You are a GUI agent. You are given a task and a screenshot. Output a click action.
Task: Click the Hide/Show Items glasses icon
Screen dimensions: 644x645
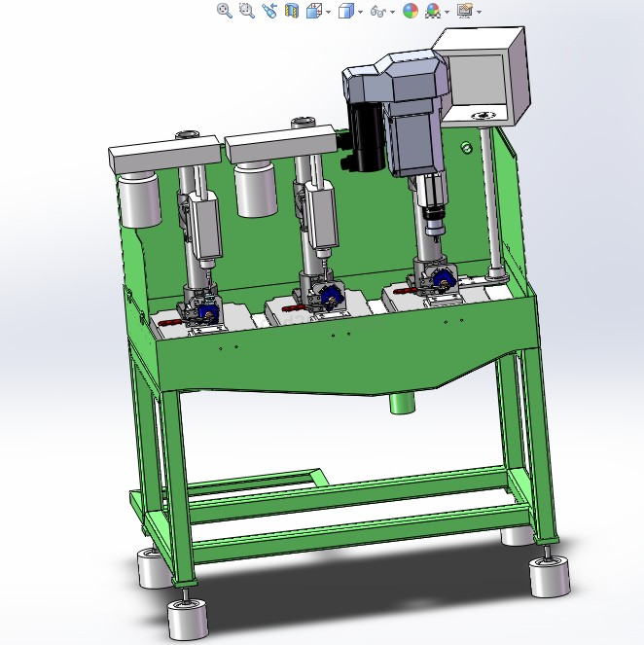coord(378,11)
